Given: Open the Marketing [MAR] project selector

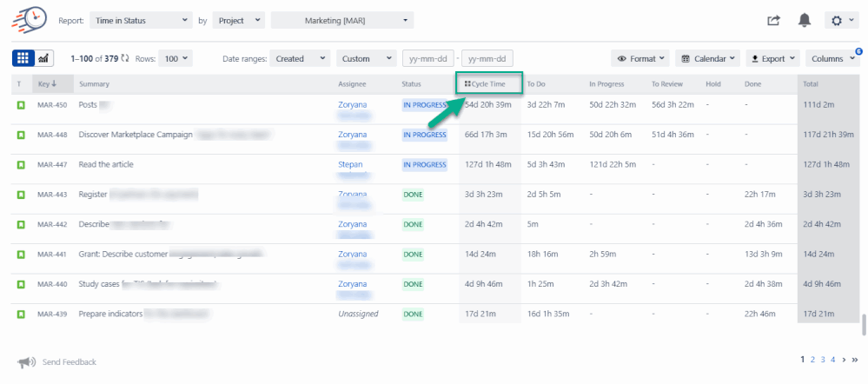Looking at the screenshot, I should click(342, 21).
